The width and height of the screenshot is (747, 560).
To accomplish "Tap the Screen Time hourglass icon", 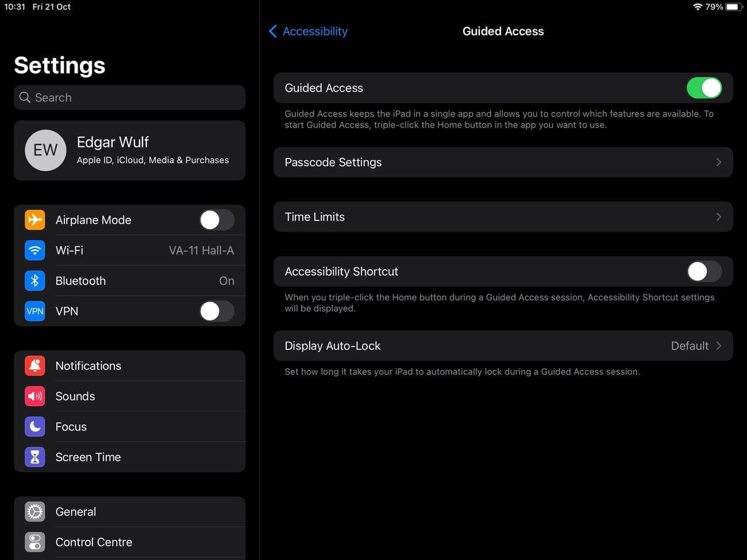I will pyautogui.click(x=35, y=457).
